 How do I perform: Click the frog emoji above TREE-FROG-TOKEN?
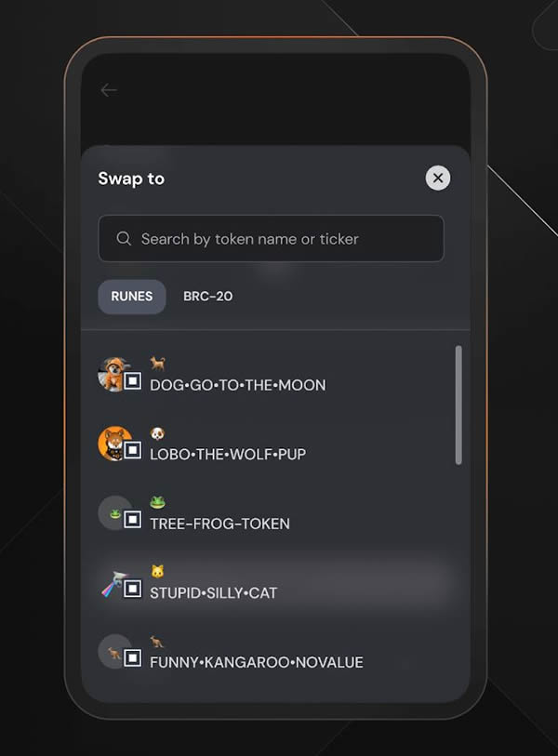click(x=157, y=502)
